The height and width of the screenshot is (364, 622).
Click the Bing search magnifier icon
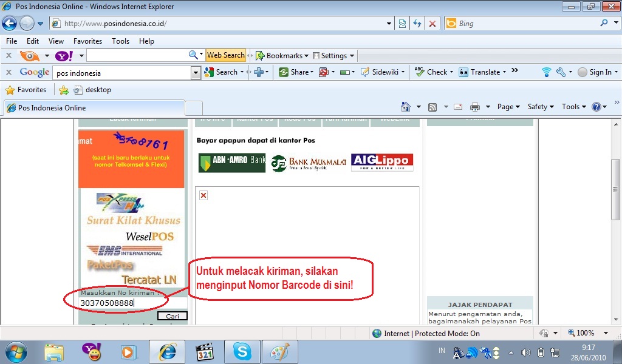604,23
